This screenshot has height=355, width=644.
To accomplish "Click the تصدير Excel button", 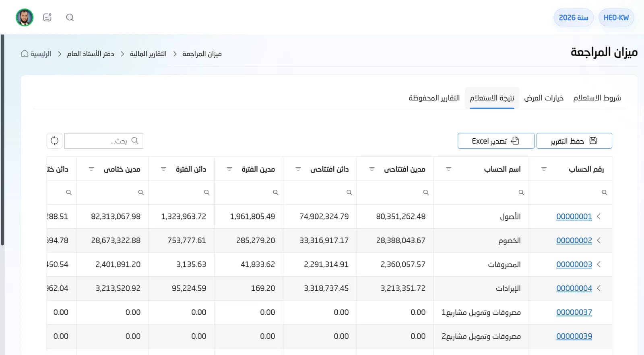I will (x=496, y=141).
